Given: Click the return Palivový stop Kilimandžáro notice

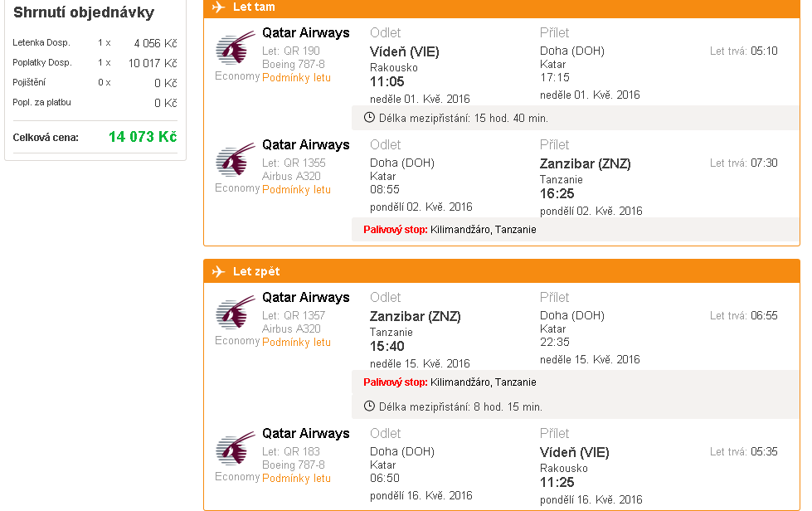Looking at the screenshot, I should pos(450,382).
